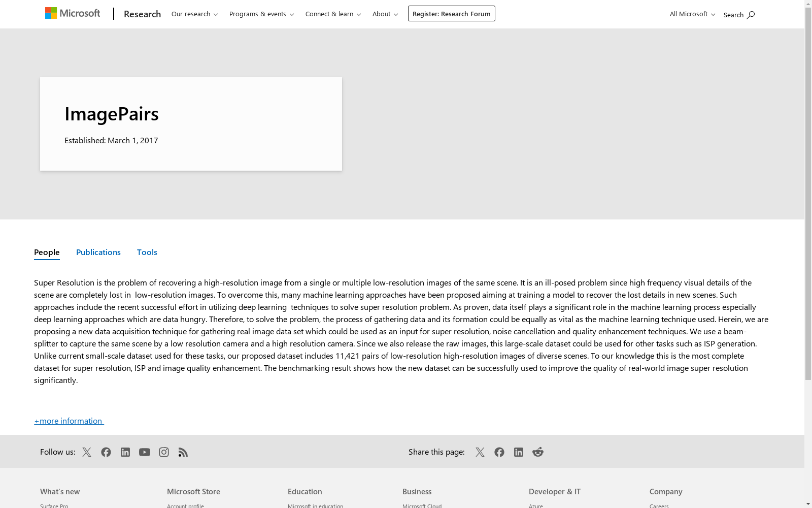Share this page on LinkedIn
Screen dimensions: 812x508
(x=519, y=452)
